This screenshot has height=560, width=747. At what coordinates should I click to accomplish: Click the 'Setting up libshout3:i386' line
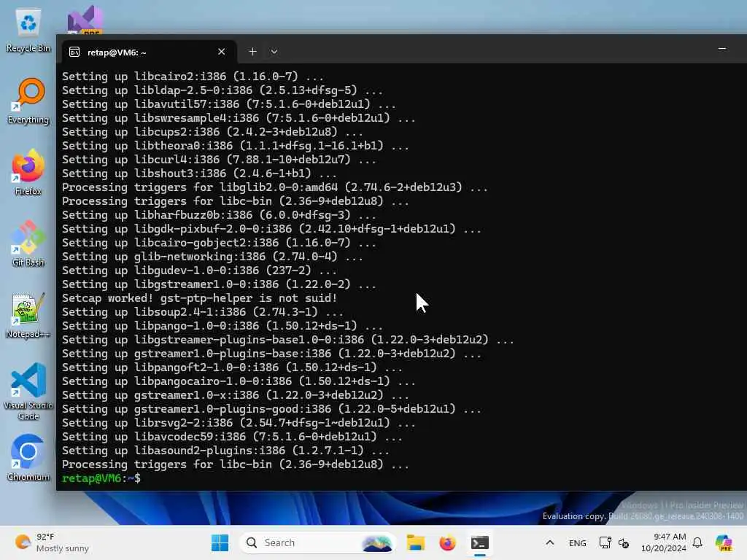pos(200,174)
